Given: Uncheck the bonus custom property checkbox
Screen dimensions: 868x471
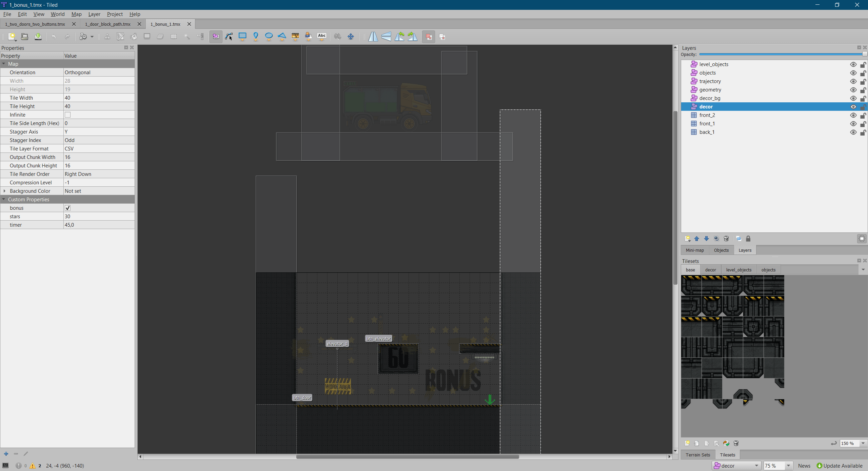Looking at the screenshot, I should pyautogui.click(x=67, y=208).
